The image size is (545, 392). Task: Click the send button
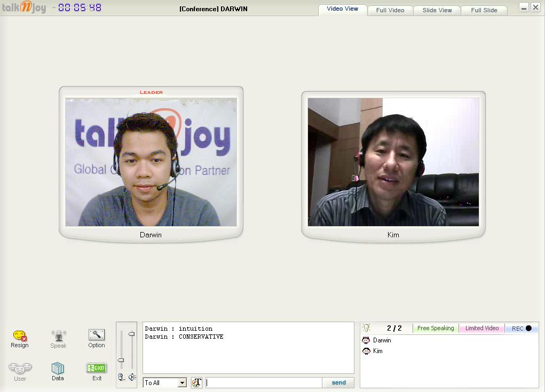[x=338, y=382]
